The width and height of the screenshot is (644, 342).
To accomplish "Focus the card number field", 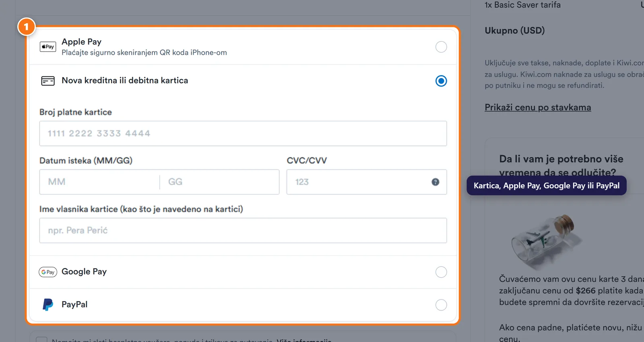I will [x=243, y=134].
